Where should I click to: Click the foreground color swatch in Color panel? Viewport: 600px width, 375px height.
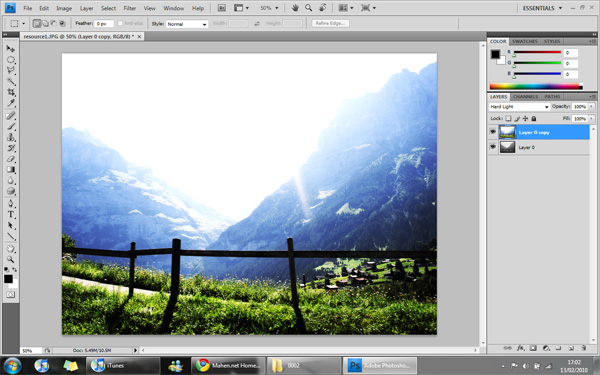(x=495, y=54)
